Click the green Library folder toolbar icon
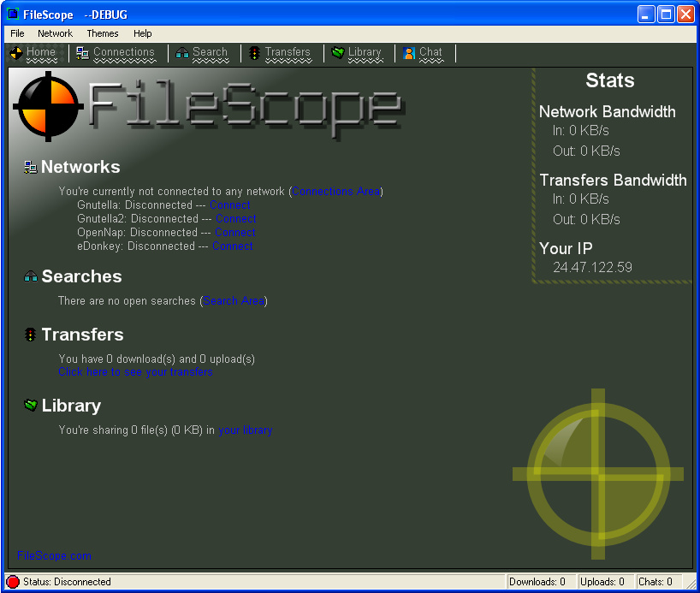This screenshot has width=700, height=593. point(338,53)
